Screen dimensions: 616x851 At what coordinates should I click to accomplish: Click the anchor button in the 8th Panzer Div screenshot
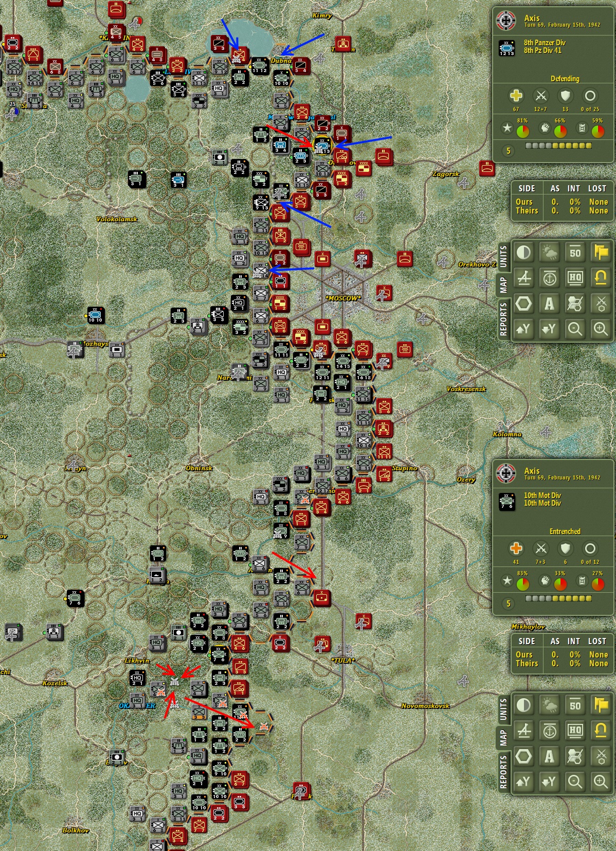(x=549, y=278)
